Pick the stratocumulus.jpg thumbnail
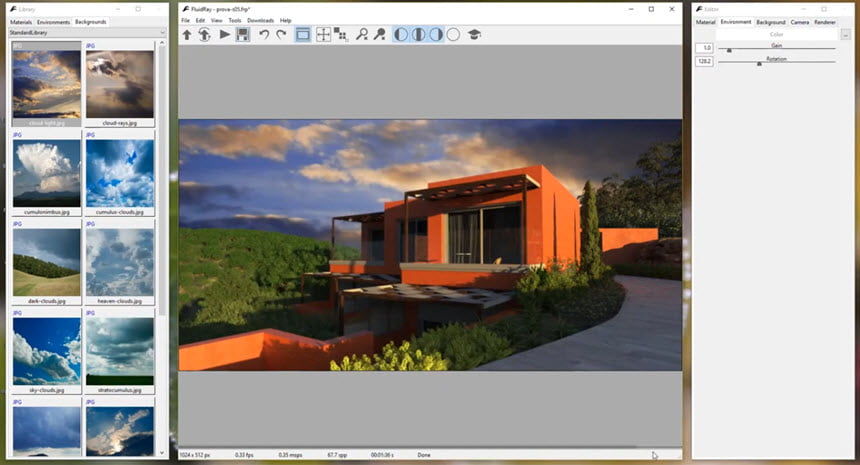 click(x=120, y=351)
